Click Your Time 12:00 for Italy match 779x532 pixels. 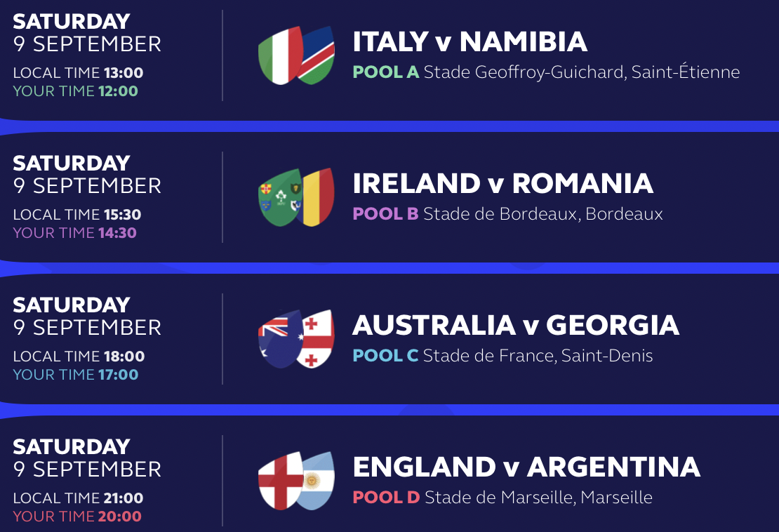coord(76,91)
